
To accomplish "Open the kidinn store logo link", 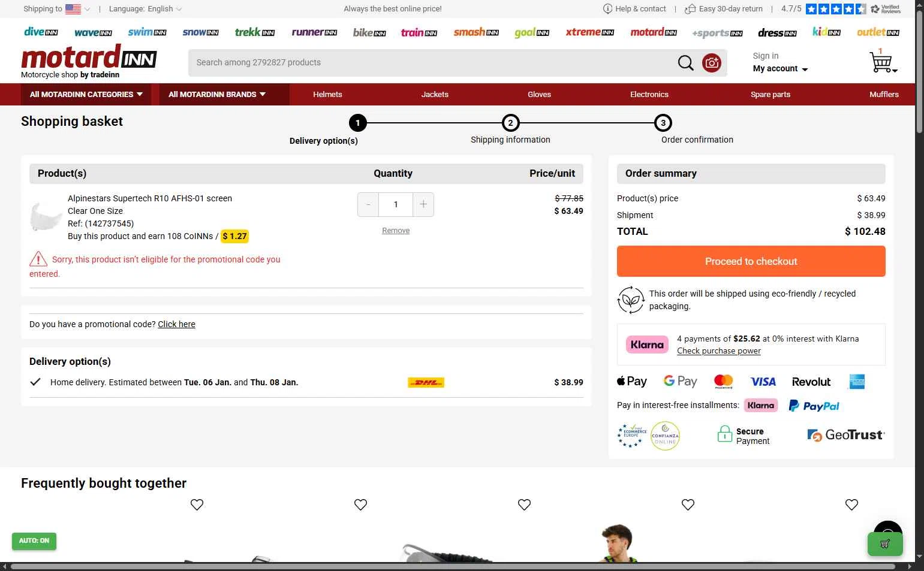I will click(x=826, y=32).
